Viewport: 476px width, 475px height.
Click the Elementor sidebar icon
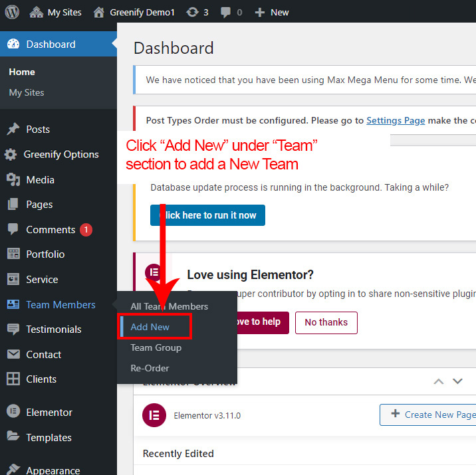pyautogui.click(x=13, y=413)
